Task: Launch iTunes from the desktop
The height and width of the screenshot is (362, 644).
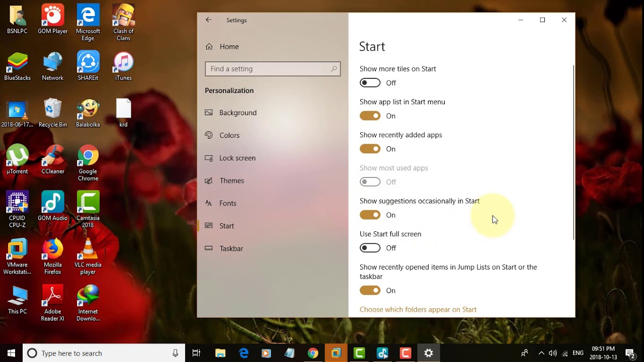Action: pos(123,66)
